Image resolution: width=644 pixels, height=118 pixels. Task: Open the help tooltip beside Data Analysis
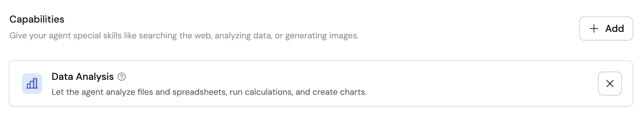pos(121,77)
